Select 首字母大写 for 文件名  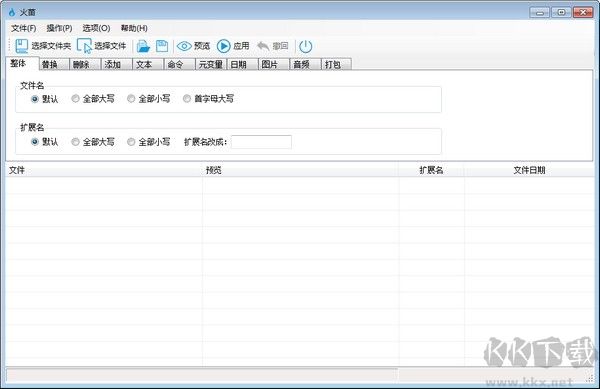point(187,99)
